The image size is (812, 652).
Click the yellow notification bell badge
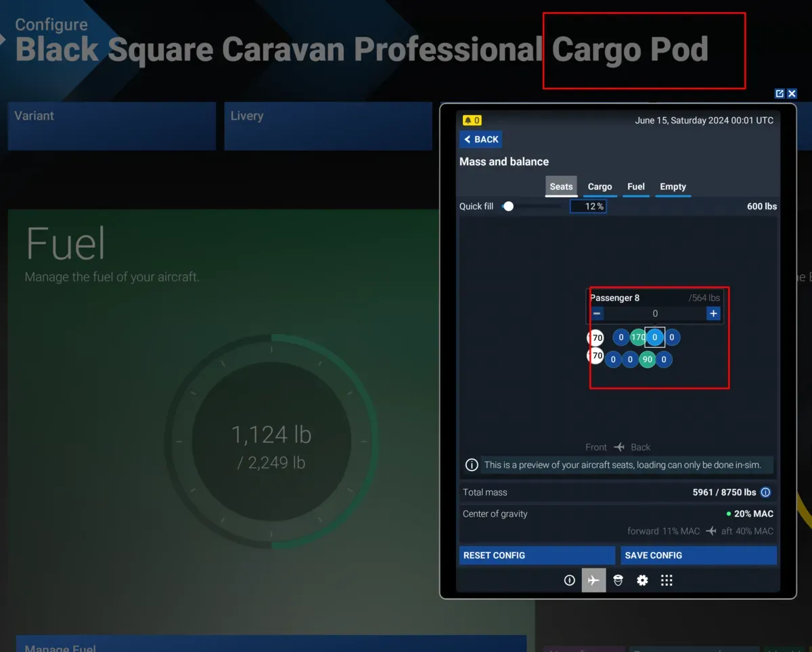click(472, 120)
